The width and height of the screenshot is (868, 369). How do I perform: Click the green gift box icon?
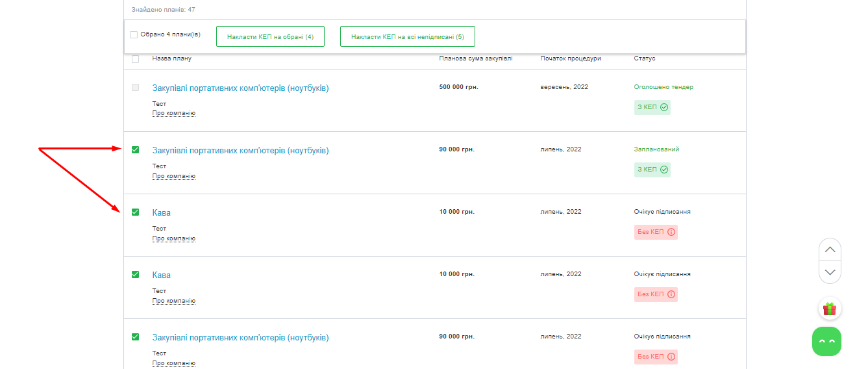(829, 309)
